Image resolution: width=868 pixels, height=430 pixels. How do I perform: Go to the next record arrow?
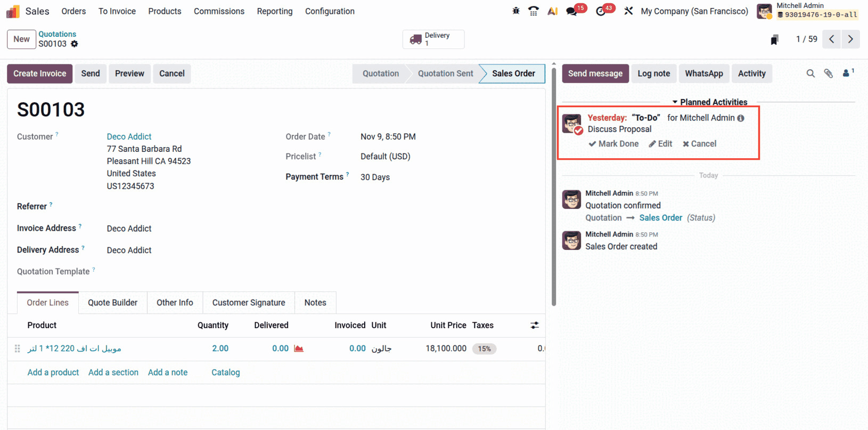[x=850, y=39]
